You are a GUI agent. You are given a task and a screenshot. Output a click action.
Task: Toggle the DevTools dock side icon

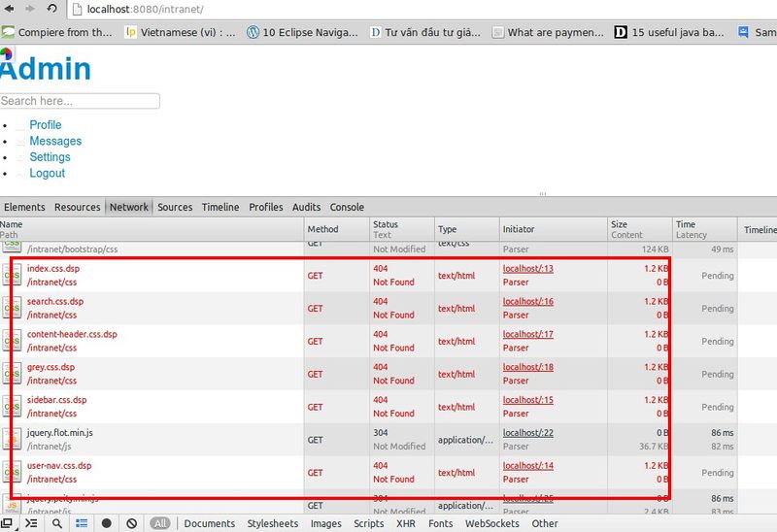tap(9, 523)
